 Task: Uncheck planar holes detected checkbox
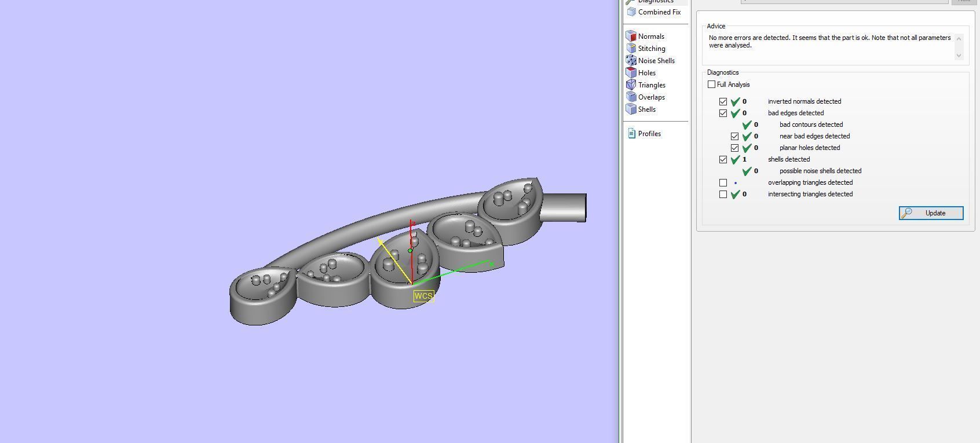click(x=734, y=148)
